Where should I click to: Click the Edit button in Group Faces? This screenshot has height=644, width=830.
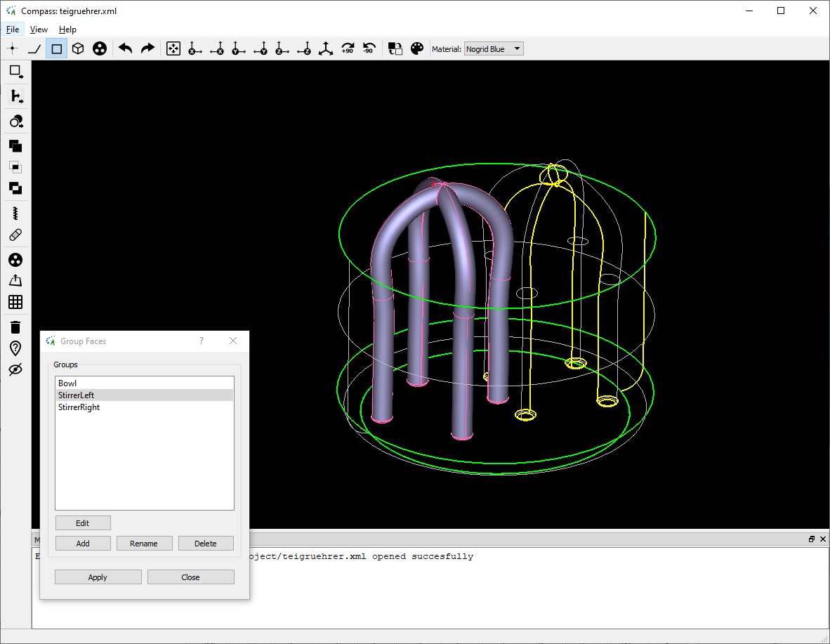(x=83, y=523)
